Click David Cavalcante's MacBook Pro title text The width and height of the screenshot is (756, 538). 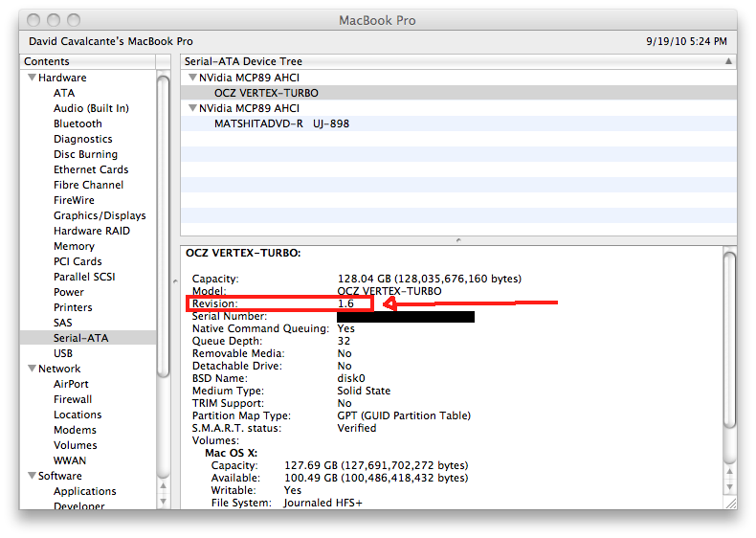(x=111, y=41)
